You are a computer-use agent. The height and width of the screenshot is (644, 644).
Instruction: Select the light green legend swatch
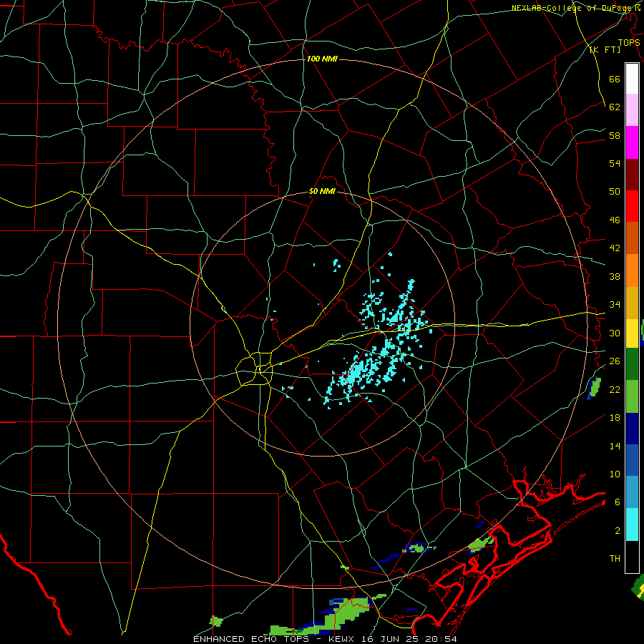click(x=632, y=396)
